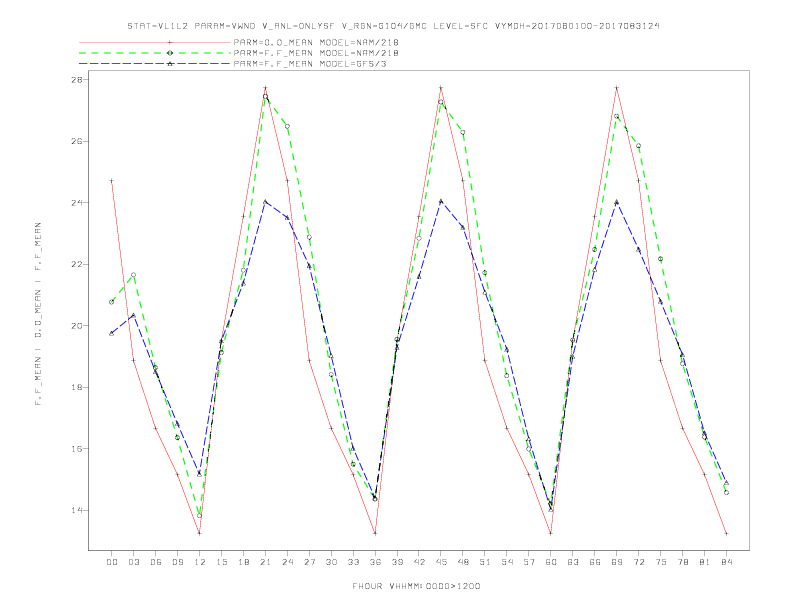Click y-axis tick label 14
This screenshot has height=612, width=792.
[x=79, y=511]
